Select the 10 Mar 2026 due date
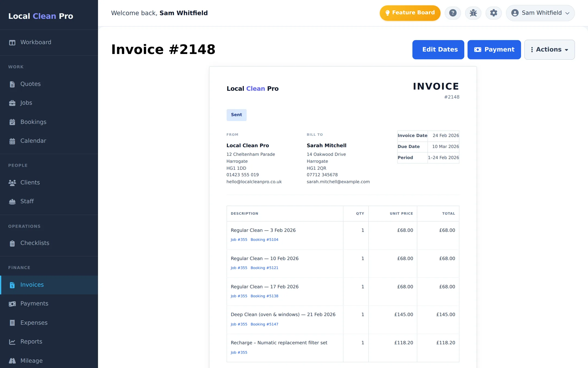 tap(445, 147)
